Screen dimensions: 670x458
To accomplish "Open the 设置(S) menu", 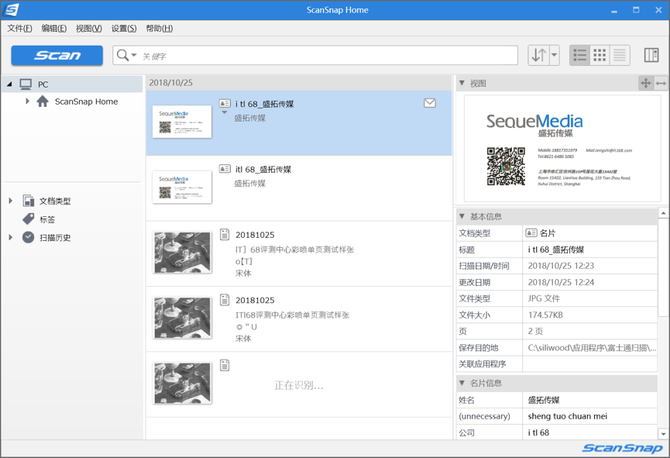I will [x=124, y=28].
